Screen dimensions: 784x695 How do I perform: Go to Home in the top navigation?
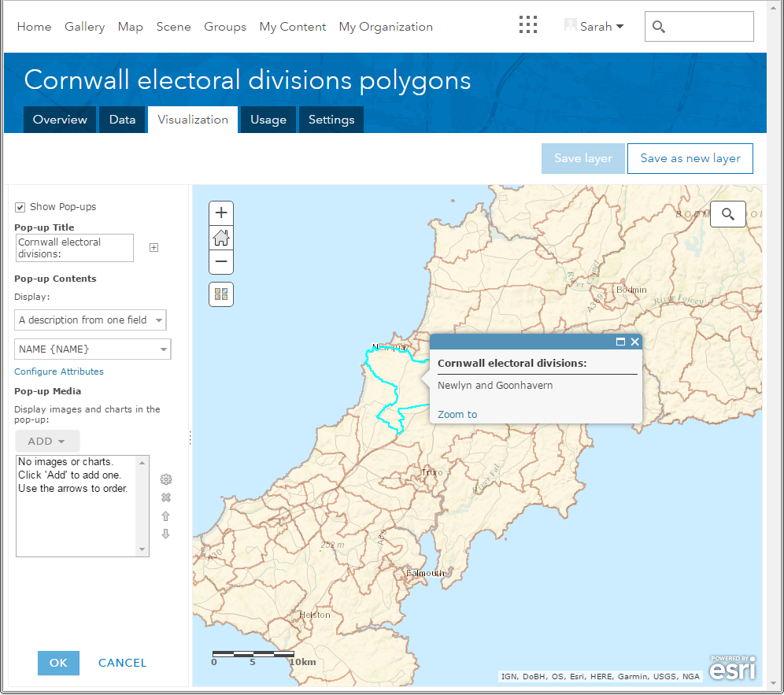pos(34,27)
